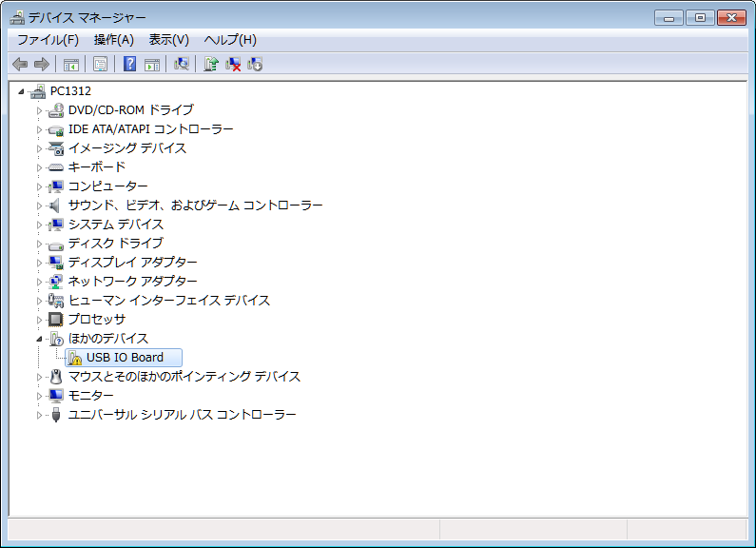
Task: Expand the ネットワーク アダプター node
Action: (40, 282)
